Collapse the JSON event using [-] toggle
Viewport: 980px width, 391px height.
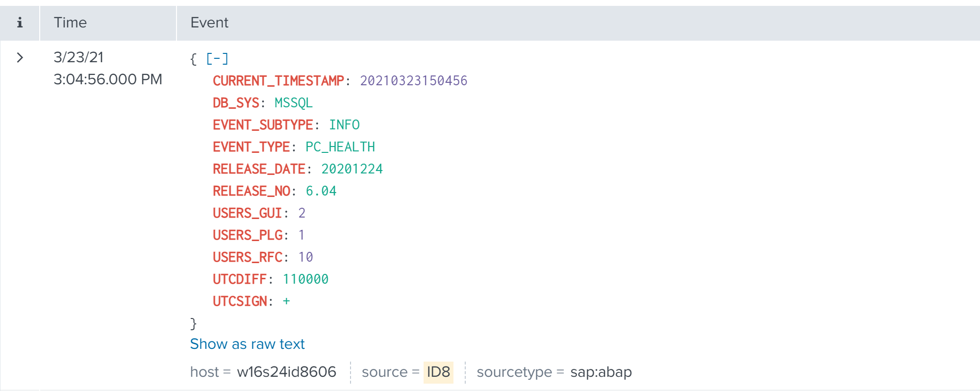tap(217, 59)
